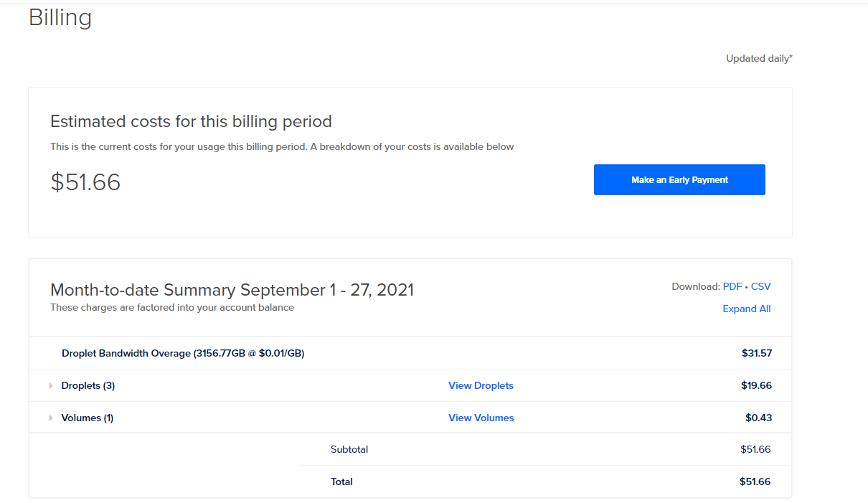Download the summary as CSV

[x=761, y=286]
